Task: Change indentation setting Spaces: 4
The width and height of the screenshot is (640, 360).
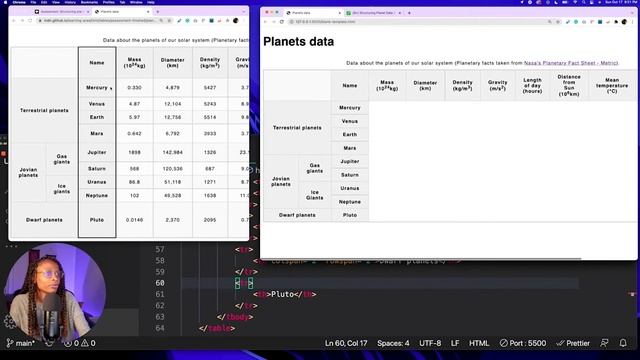Action: click(393, 343)
